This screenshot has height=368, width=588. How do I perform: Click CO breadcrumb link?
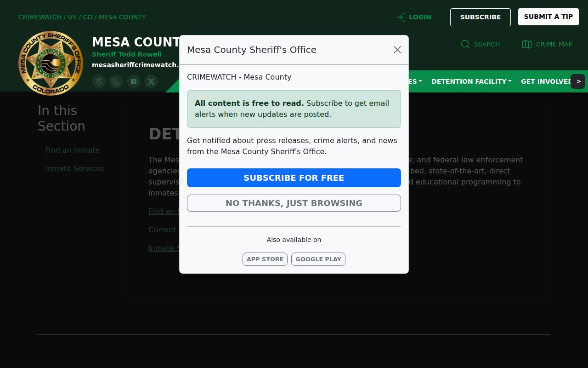coord(87,17)
